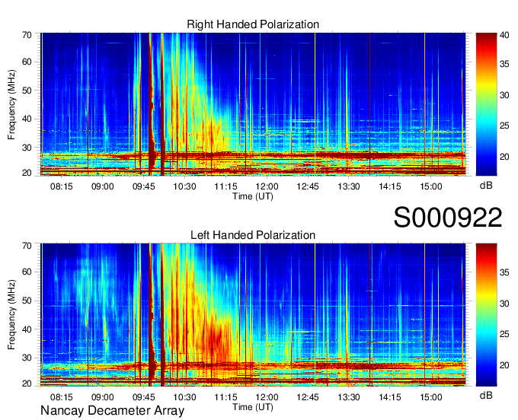
Task: Click 09:00 tick on top plot
Action: click(x=102, y=186)
